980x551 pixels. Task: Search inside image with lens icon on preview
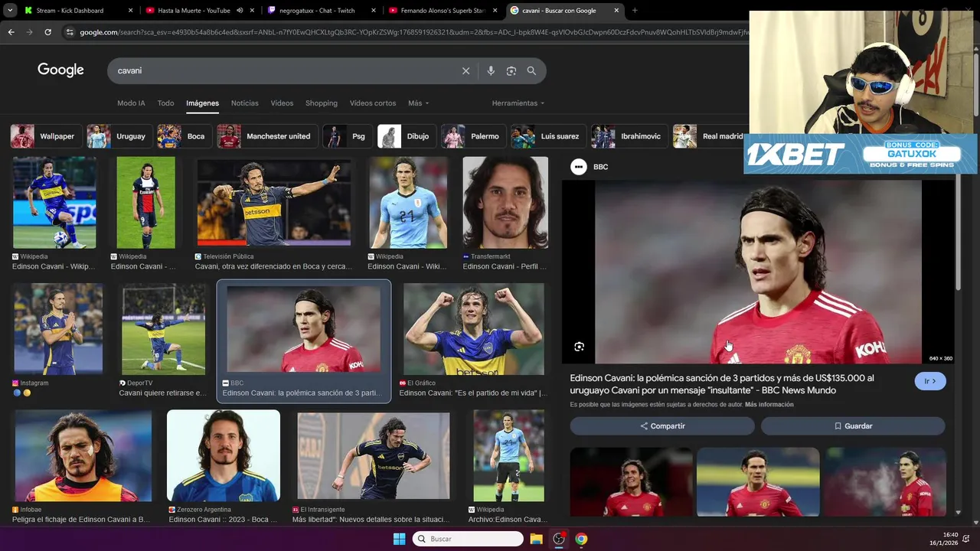(x=579, y=347)
